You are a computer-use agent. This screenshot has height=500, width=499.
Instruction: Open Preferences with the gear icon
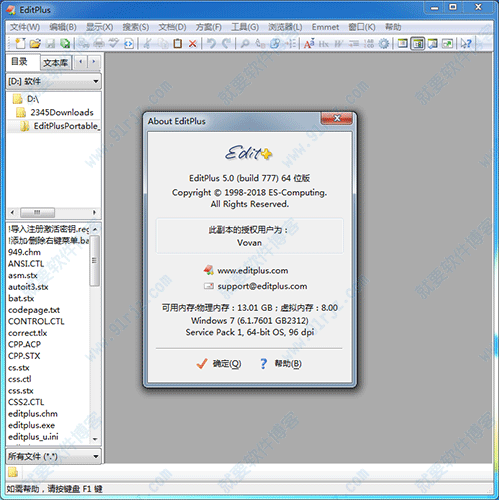(x=384, y=43)
